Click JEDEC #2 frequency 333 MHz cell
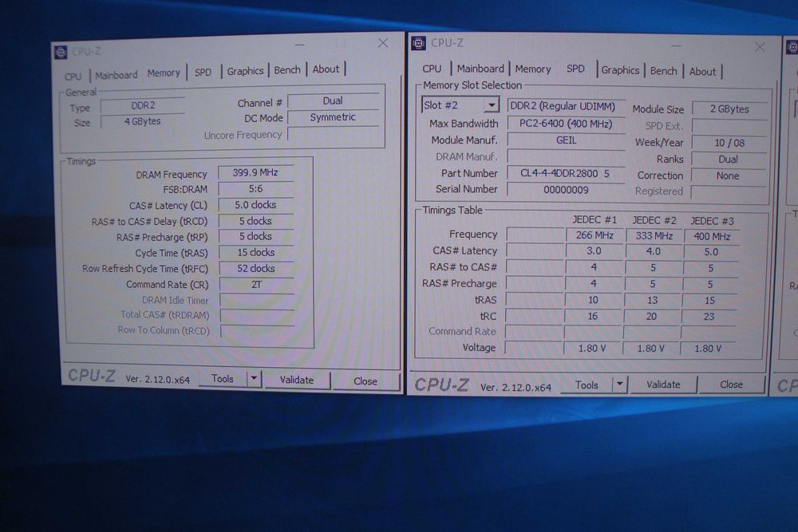This screenshot has height=532, width=798. [x=654, y=236]
